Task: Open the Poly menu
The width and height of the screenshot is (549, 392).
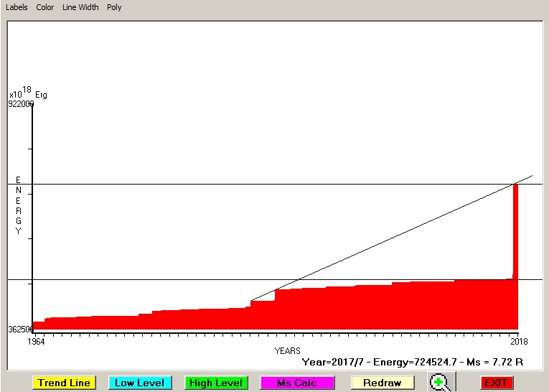Action: [x=114, y=7]
